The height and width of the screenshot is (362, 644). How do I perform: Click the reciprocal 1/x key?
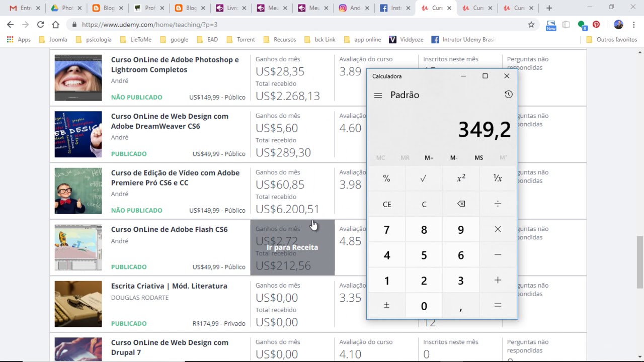[498, 178]
